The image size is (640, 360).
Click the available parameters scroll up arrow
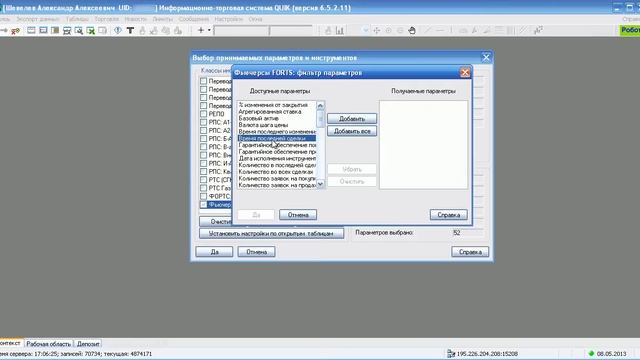point(320,106)
